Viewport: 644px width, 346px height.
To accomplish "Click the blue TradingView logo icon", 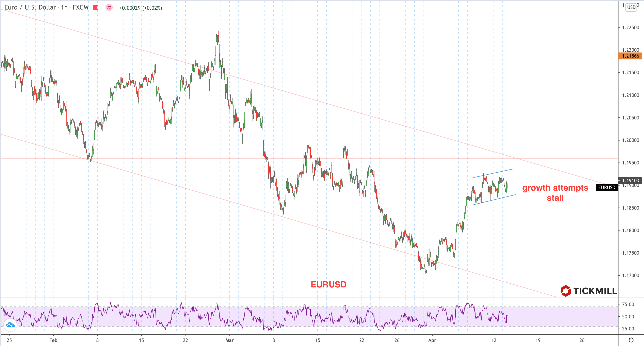I will pyautogui.click(x=10, y=325).
